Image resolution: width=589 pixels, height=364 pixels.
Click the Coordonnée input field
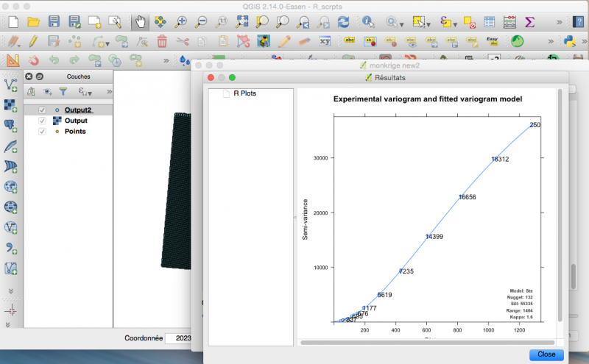[180, 338]
